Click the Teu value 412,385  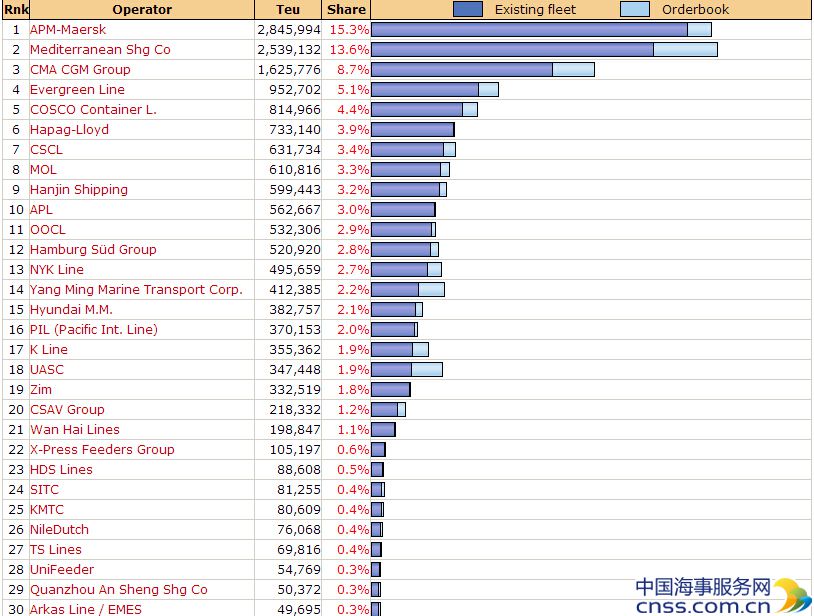295,290
